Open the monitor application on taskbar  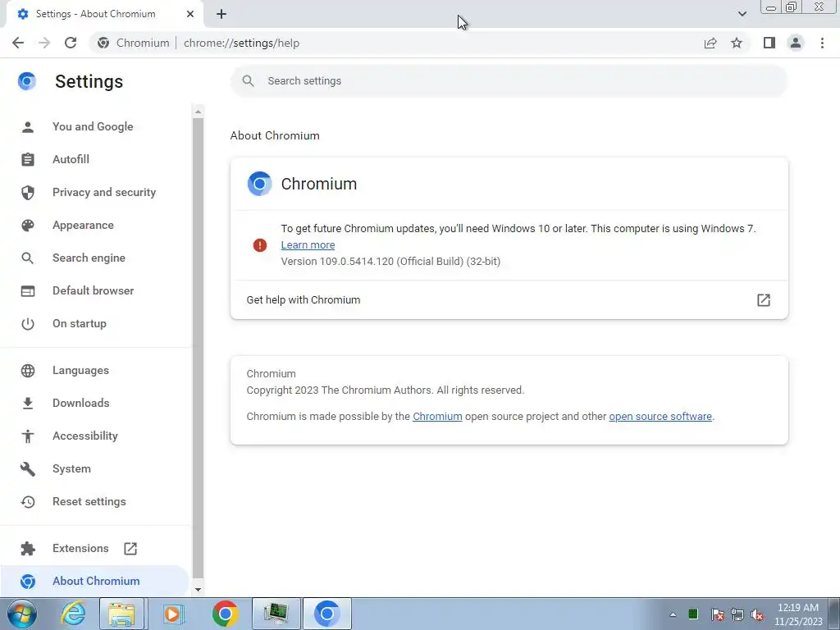[276, 614]
